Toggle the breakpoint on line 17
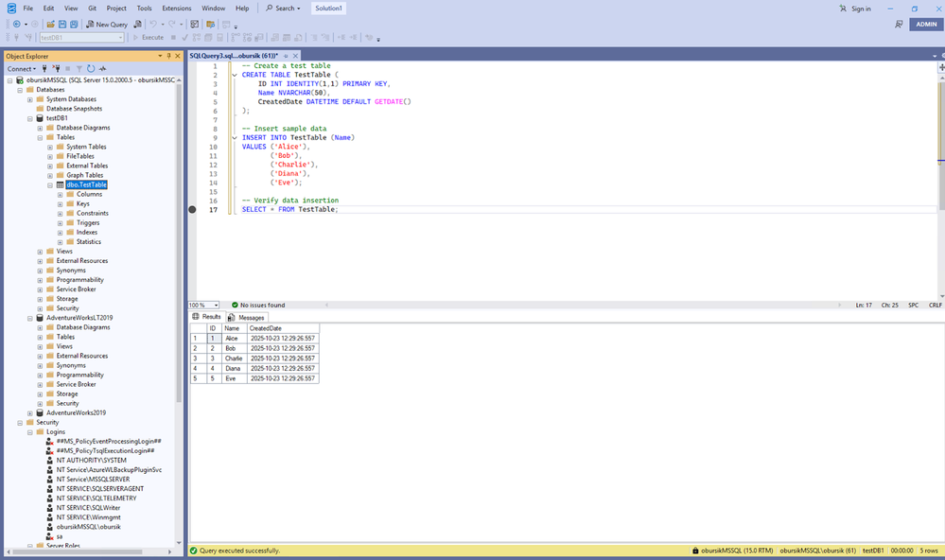 click(193, 210)
